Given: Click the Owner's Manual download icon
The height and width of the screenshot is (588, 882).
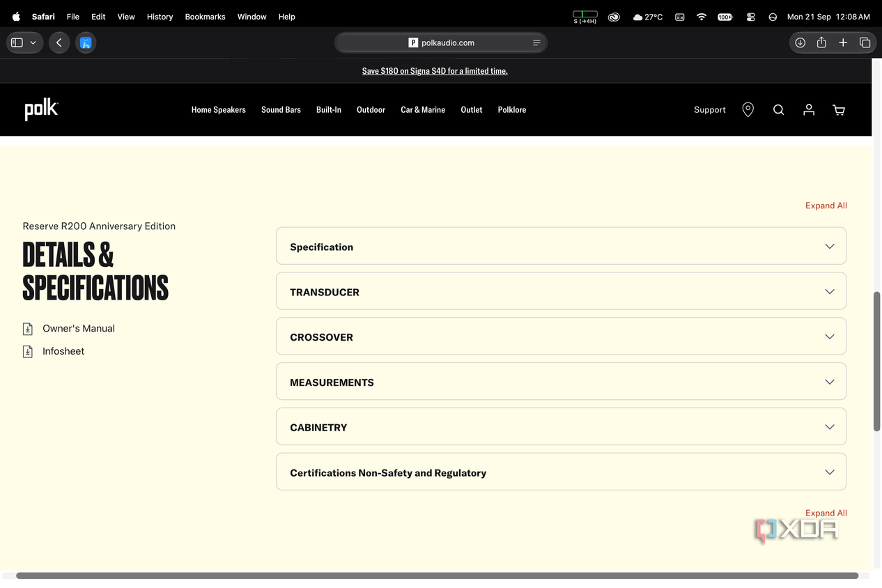Looking at the screenshot, I should tap(28, 329).
